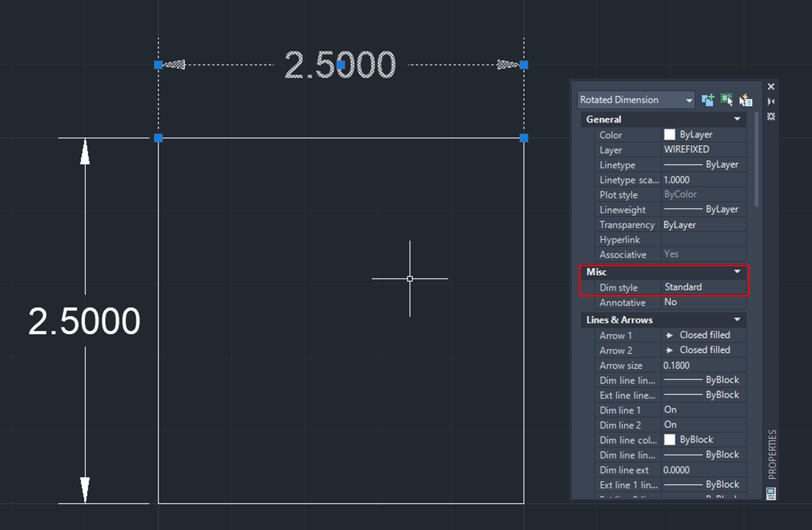Click the Layer property label

pos(611,150)
